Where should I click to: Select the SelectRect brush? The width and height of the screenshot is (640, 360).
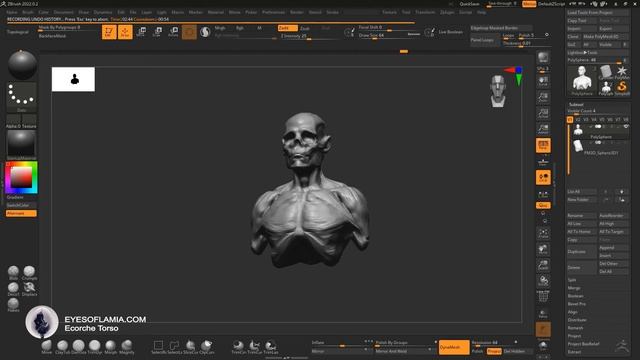tap(158, 347)
